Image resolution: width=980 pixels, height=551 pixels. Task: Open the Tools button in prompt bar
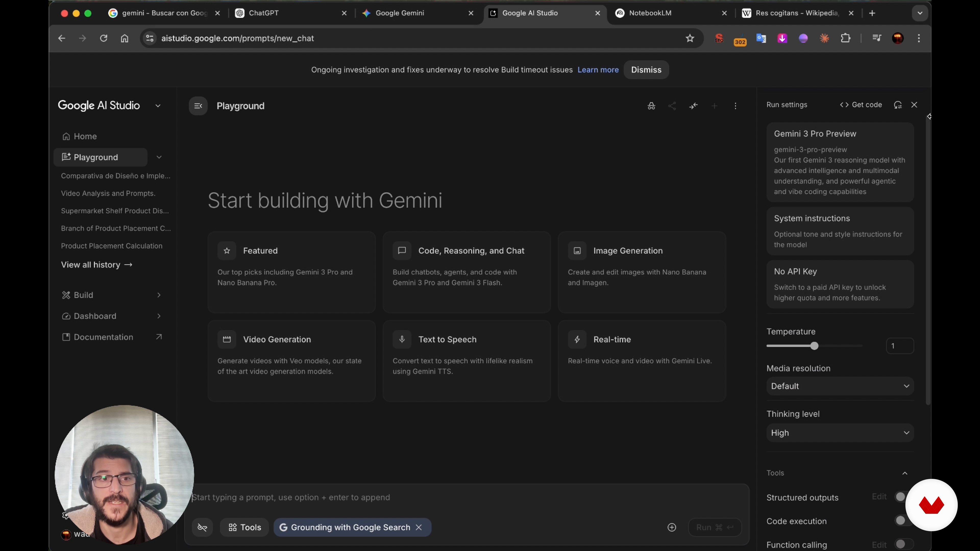(245, 528)
